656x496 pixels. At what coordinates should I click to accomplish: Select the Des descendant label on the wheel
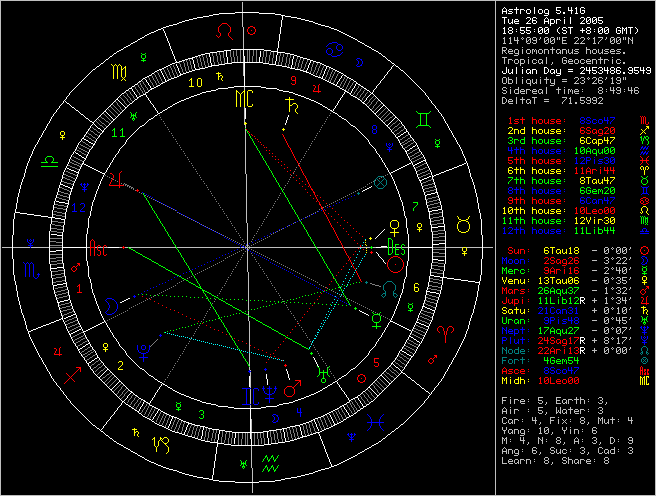pyautogui.click(x=396, y=246)
